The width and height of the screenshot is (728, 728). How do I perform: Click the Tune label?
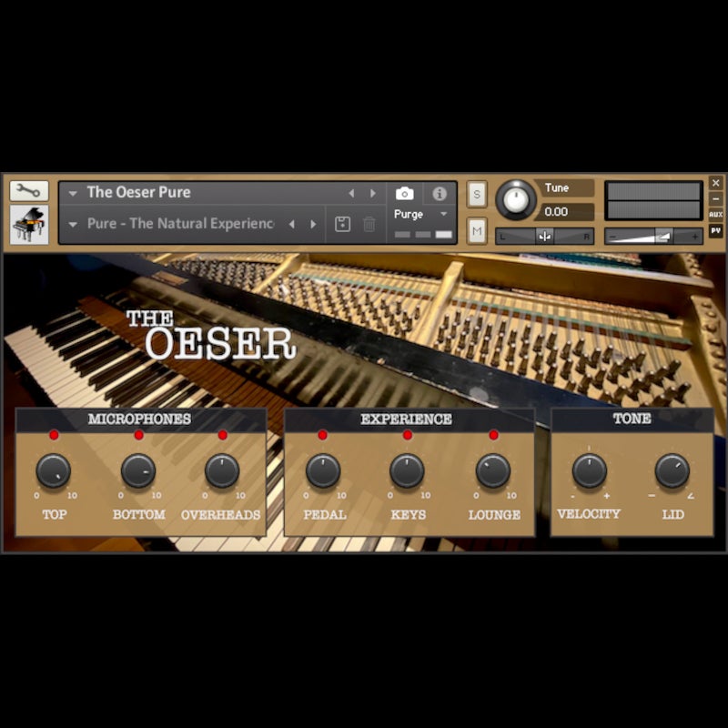557,188
